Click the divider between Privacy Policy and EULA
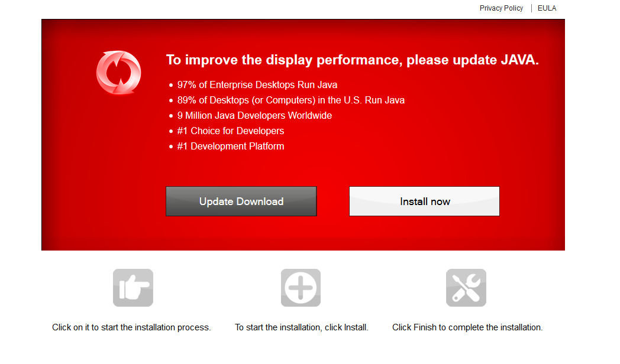The height and width of the screenshot is (364, 620). pyautogui.click(x=531, y=8)
